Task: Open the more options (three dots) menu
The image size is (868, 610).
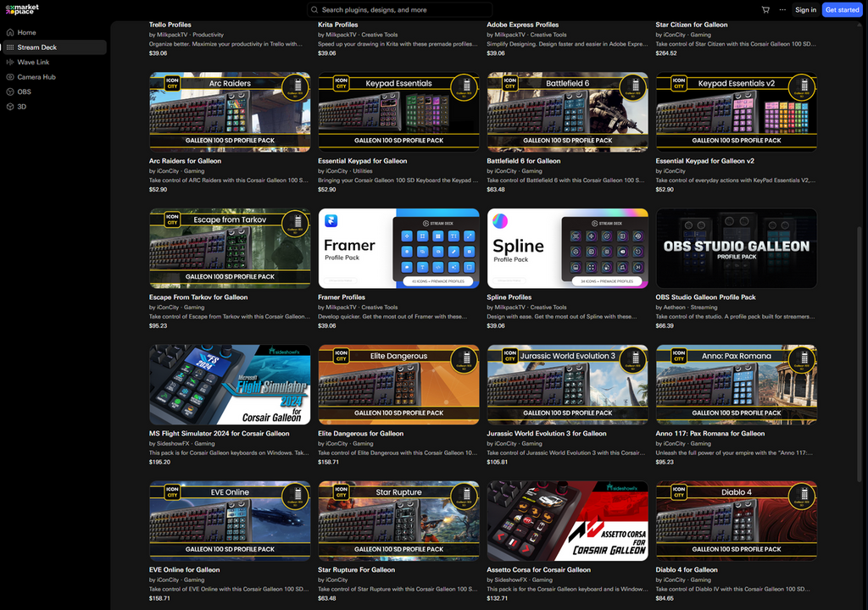Action: [x=782, y=9]
